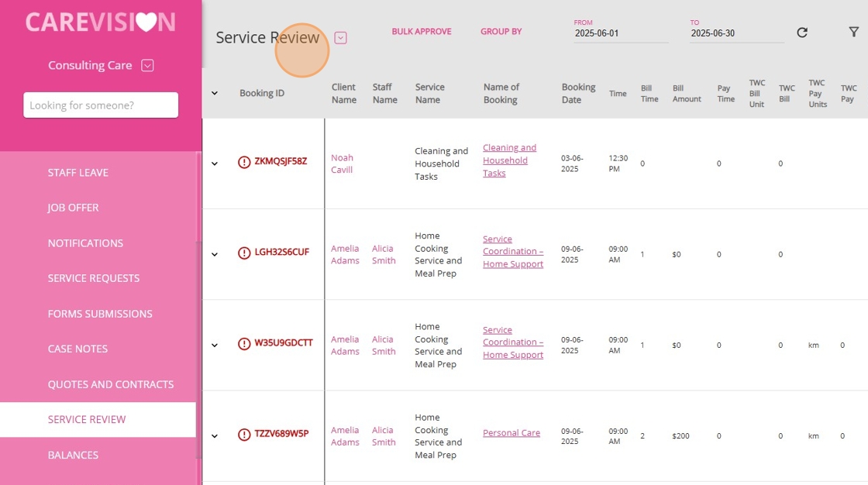
Task: Open the Personal Care booking link
Action: tap(511, 433)
